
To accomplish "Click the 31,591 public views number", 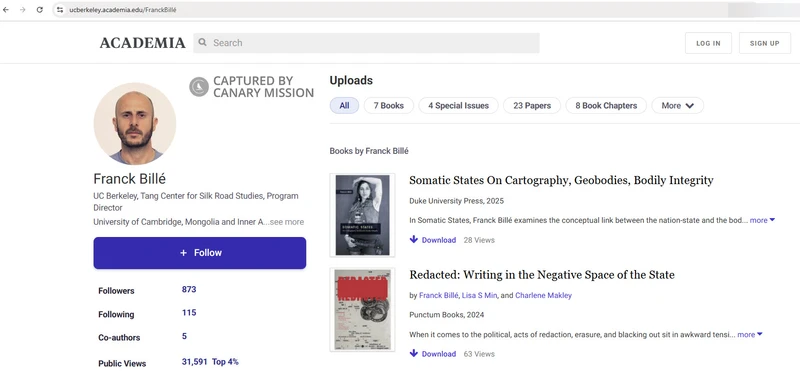I will 194,362.
